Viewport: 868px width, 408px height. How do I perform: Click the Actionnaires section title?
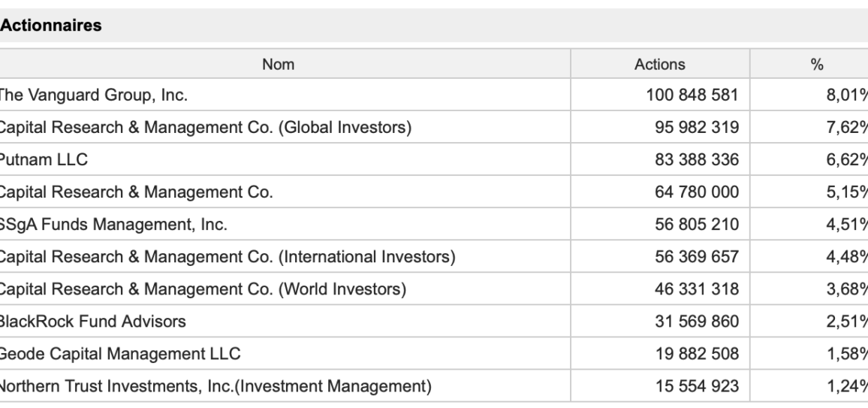(51, 26)
